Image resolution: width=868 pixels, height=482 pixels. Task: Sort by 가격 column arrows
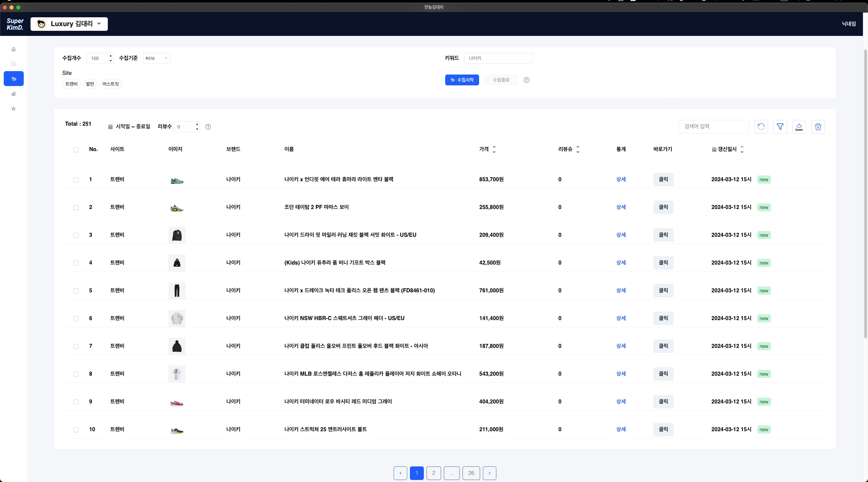[494, 149]
